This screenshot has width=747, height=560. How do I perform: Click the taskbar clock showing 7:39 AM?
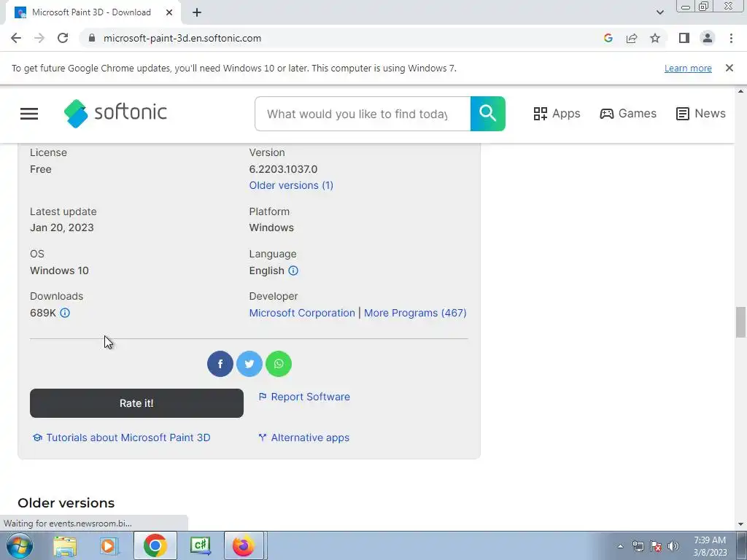point(710,546)
